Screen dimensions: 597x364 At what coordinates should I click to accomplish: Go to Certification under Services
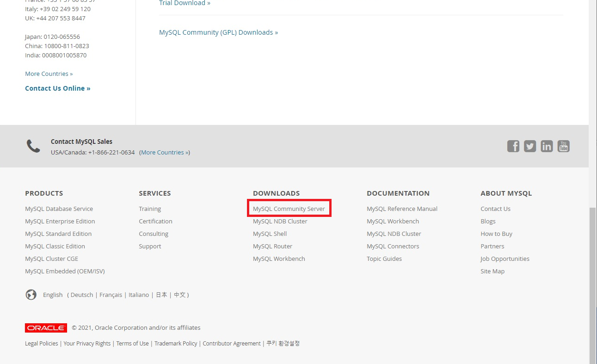[x=155, y=222]
